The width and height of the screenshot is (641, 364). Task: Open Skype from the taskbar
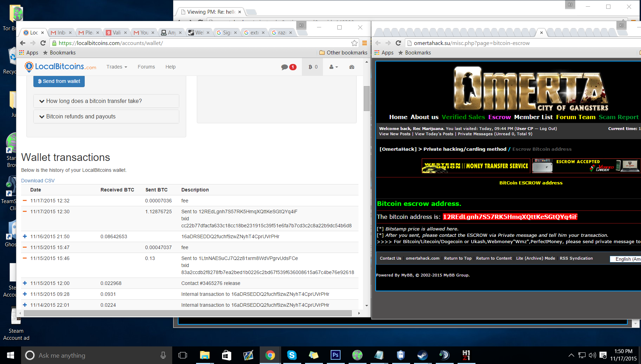click(292, 355)
